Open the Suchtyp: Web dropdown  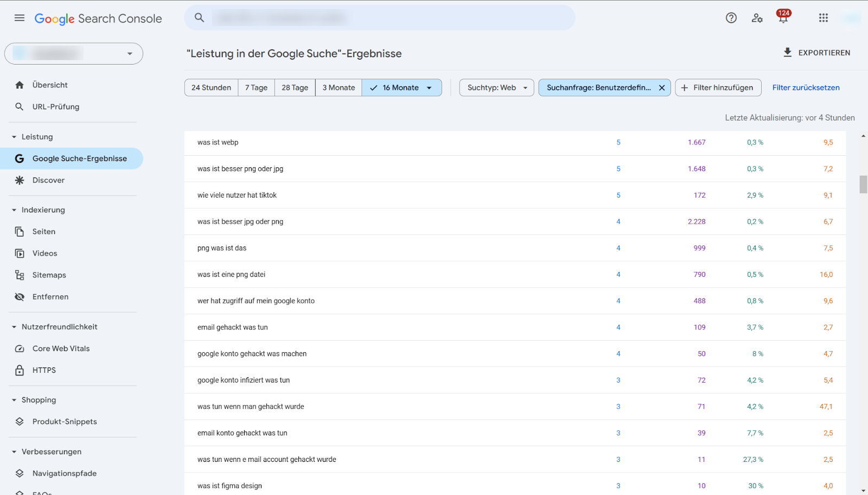[497, 87]
